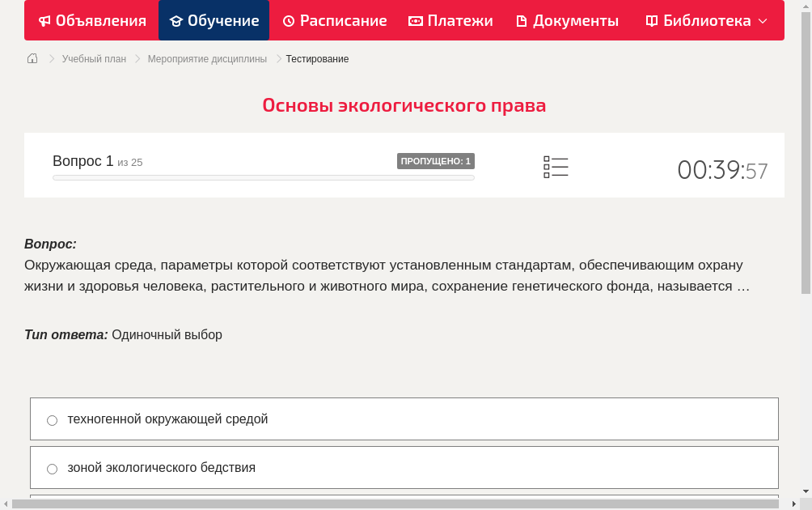The width and height of the screenshot is (812, 510).
Task: Click the question progress bar
Action: coord(263,177)
